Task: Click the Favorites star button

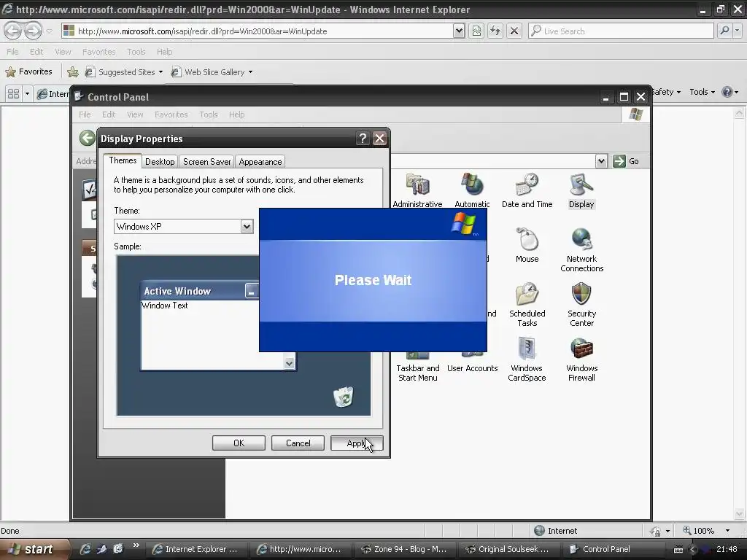Action: 28,71
